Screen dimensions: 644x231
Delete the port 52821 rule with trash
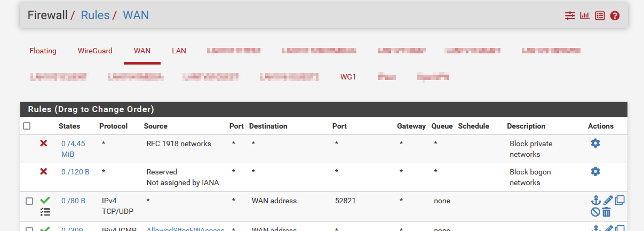(x=607, y=212)
